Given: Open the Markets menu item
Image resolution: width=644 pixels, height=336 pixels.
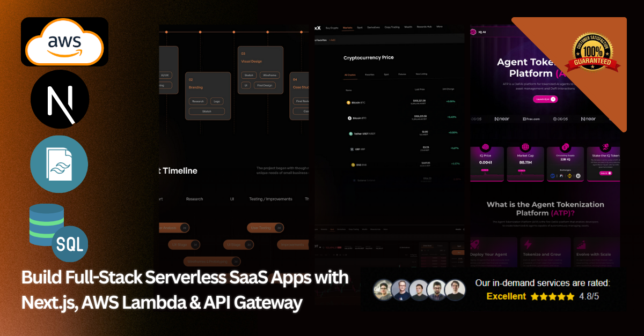Looking at the screenshot, I should (347, 27).
